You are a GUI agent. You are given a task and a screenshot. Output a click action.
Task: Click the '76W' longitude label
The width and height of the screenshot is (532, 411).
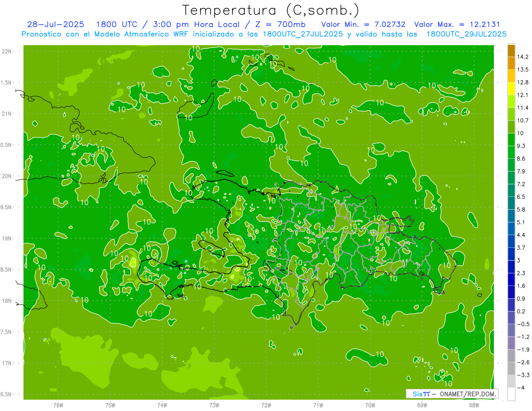click(58, 405)
